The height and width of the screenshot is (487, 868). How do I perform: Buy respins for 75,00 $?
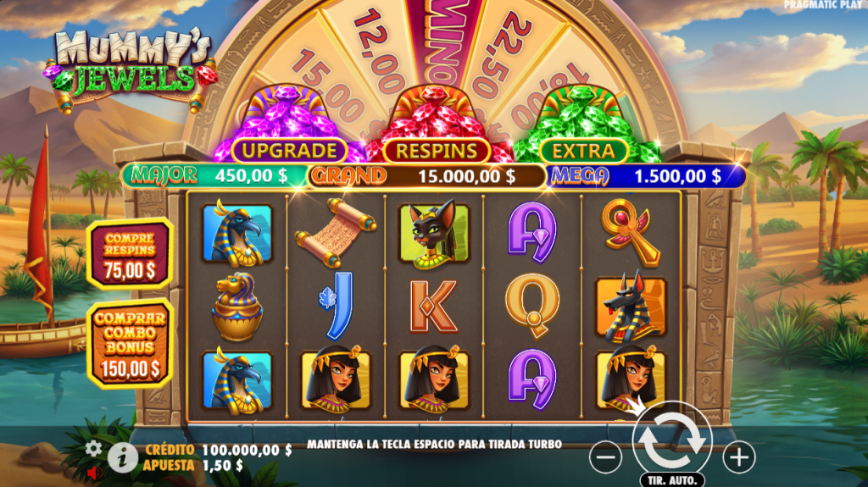[130, 254]
